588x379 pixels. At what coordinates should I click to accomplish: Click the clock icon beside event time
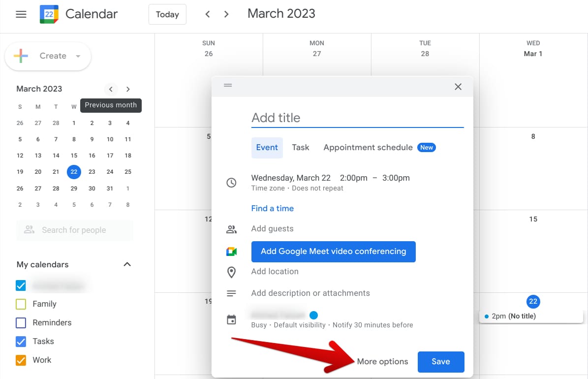(231, 183)
